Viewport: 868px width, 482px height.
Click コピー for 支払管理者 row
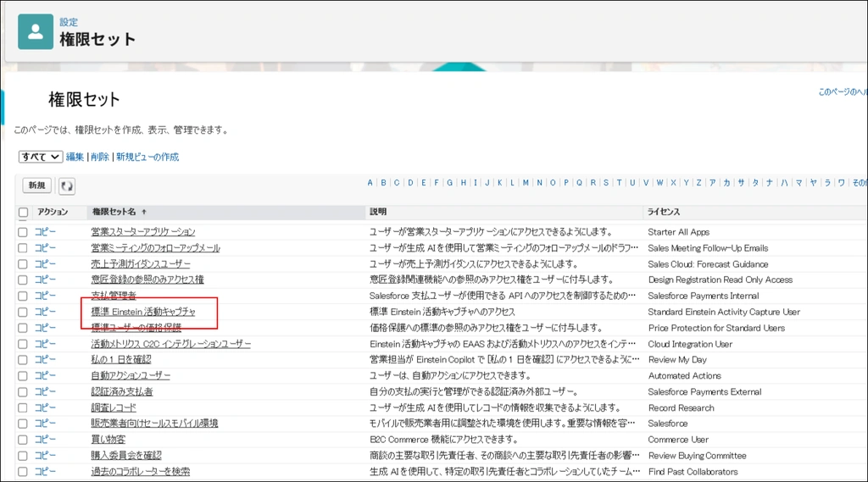pyautogui.click(x=45, y=296)
